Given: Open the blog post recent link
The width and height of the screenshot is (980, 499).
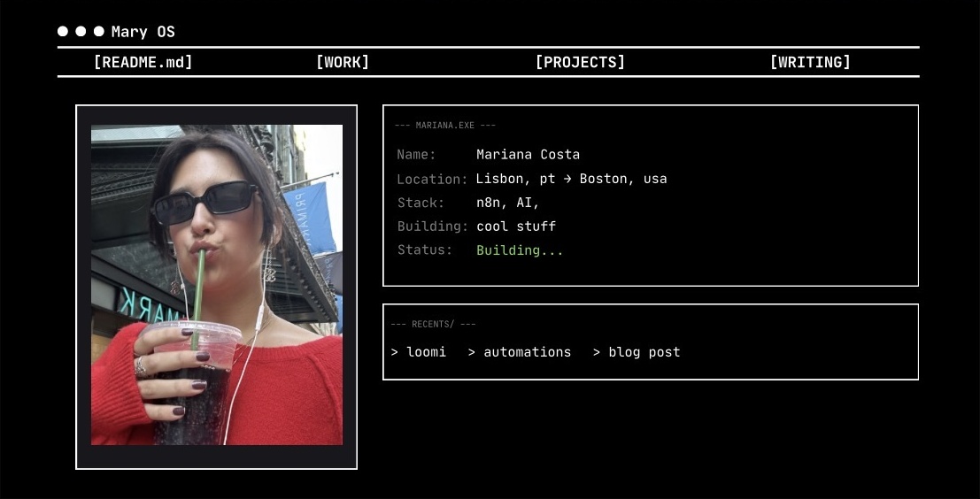Looking at the screenshot, I should click(x=637, y=352).
